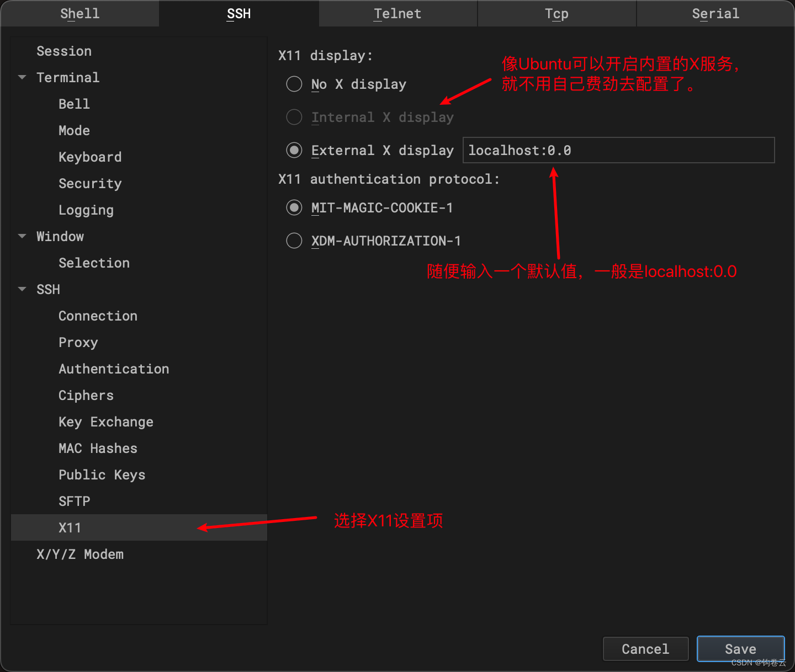Screen dimensions: 795x672
Task: Open the Telnet tab
Action: pos(397,14)
